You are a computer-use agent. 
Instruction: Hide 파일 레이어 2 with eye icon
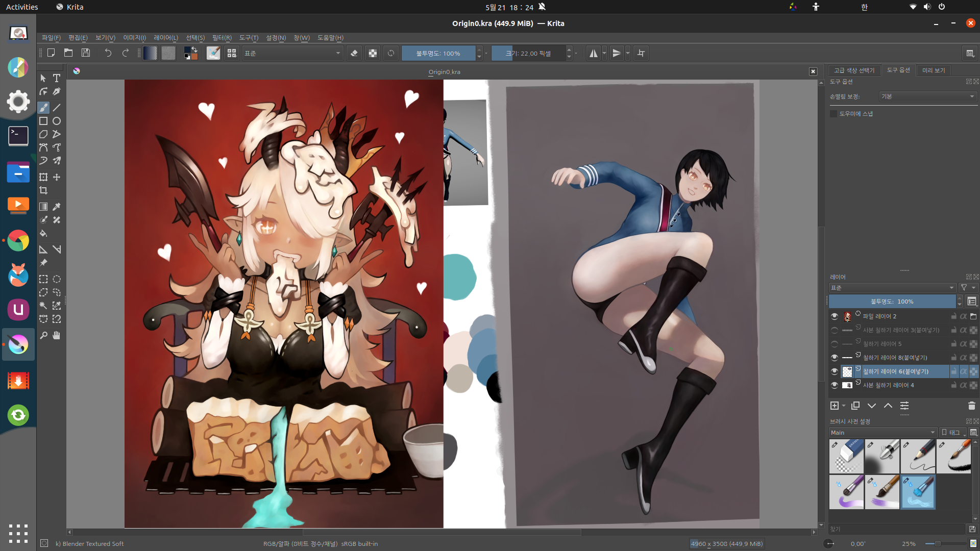point(835,316)
